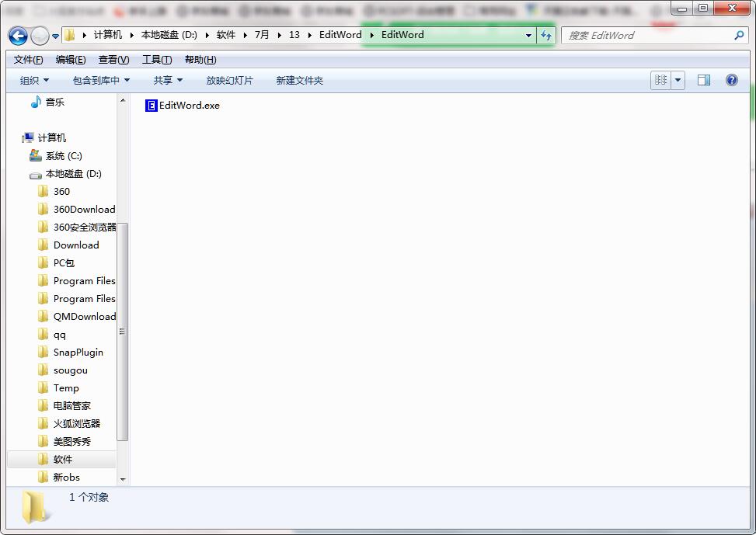The width and height of the screenshot is (756, 535).
Task: Click the 搜索 EditWord search field
Action: [645, 36]
